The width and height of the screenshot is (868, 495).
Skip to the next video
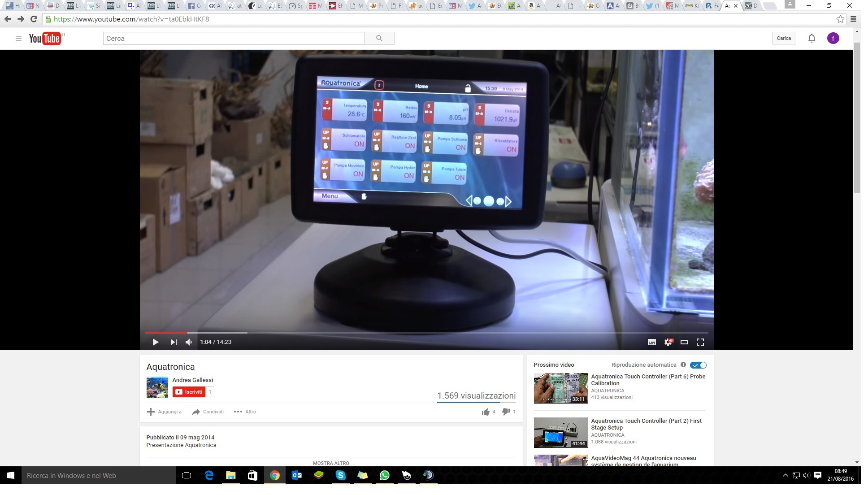pos(174,342)
